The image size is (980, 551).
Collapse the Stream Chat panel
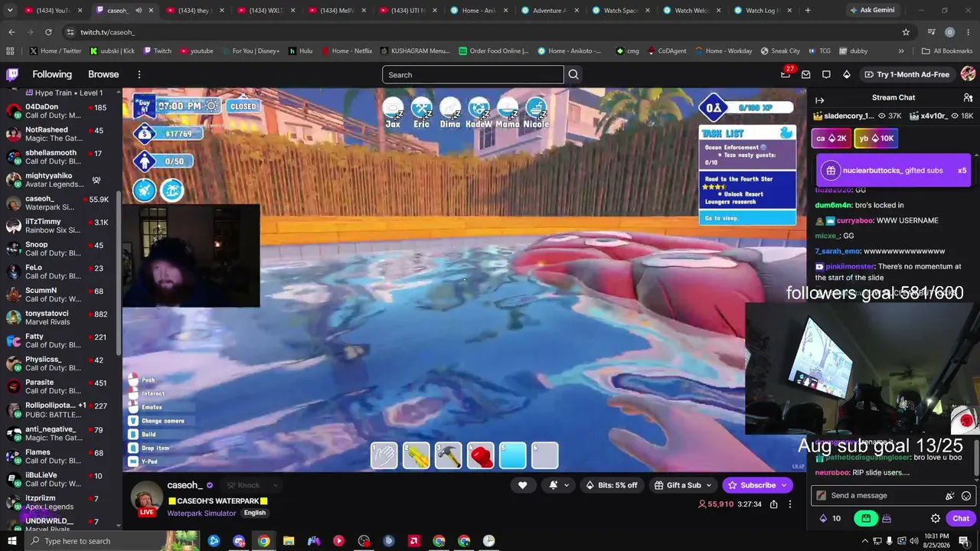(x=819, y=99)
